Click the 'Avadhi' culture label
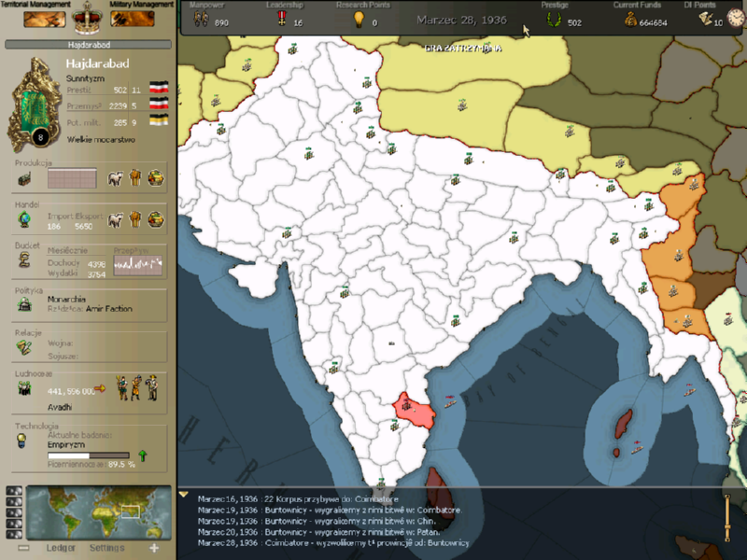 [60, 407]
